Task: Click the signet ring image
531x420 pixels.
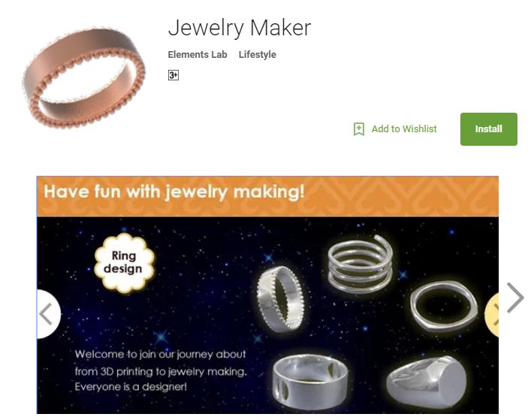Action: click(x=427, y=381)
